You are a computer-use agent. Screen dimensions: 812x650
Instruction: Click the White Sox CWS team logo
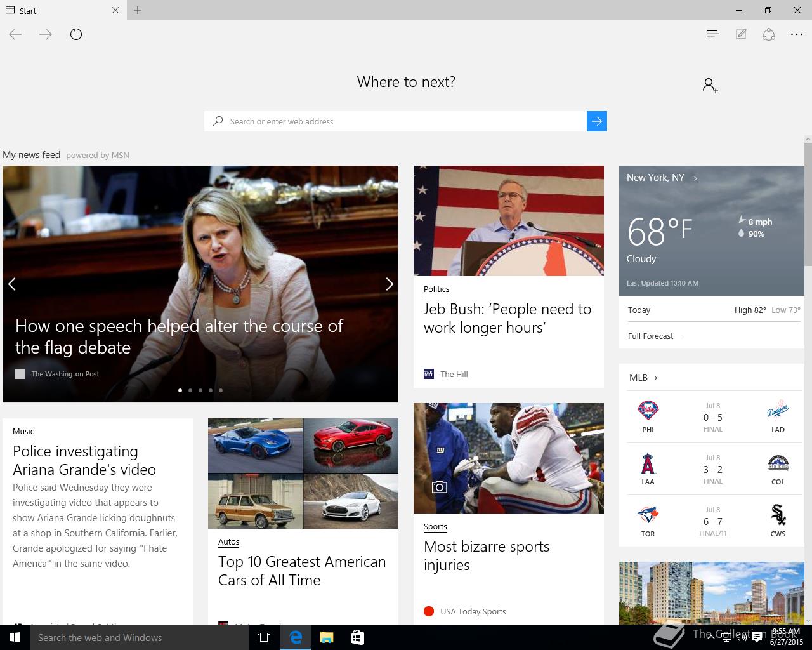tap(778, 515)
